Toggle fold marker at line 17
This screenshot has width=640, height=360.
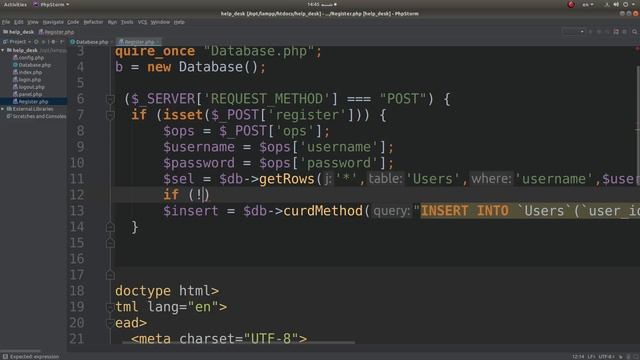[110, 275]
